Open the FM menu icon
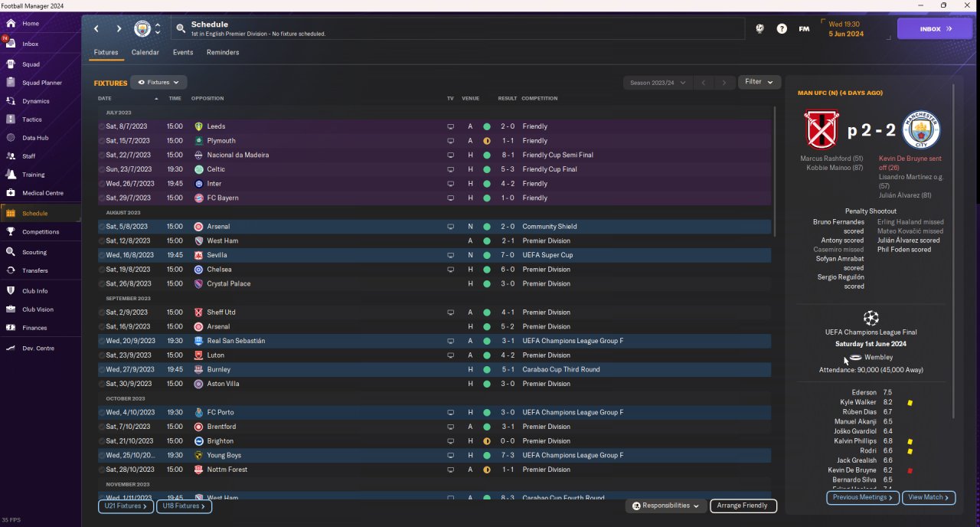 tap(804, 29)
